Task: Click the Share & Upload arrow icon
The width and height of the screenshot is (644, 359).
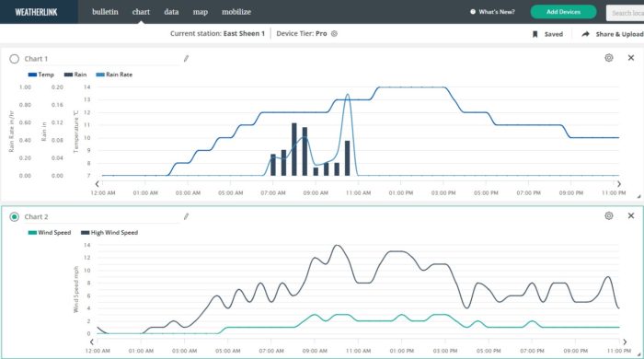Action: tap(585, 34)
